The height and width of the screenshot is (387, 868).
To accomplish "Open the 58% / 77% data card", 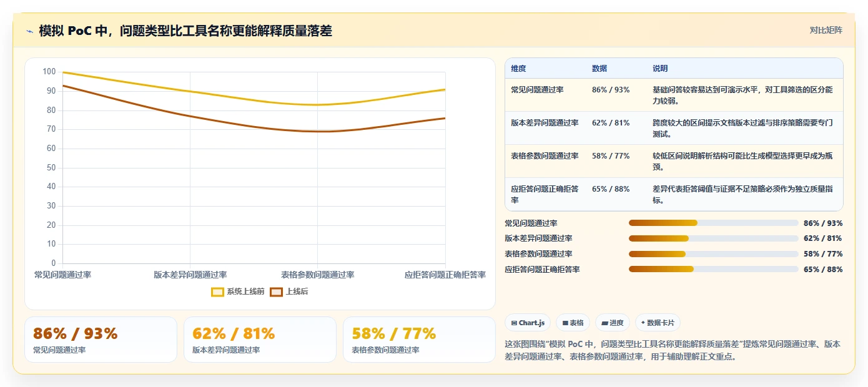I will tap(419, 340).
